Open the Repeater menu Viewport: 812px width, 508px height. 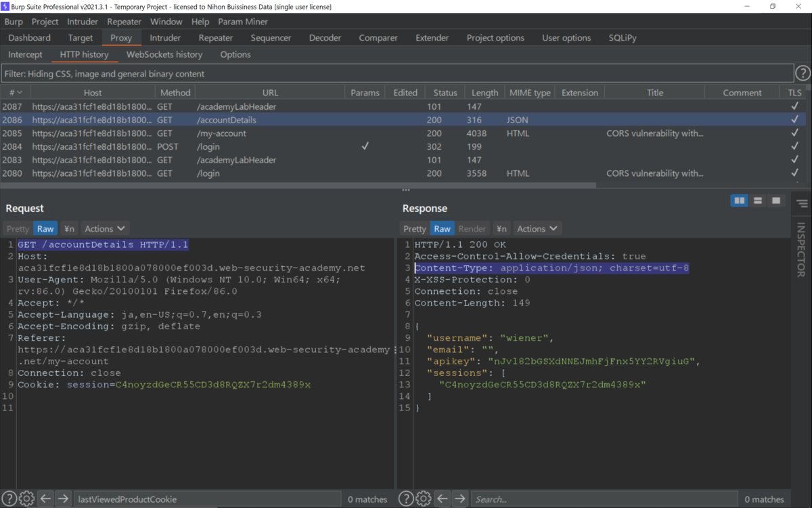[x=124, y=22]
